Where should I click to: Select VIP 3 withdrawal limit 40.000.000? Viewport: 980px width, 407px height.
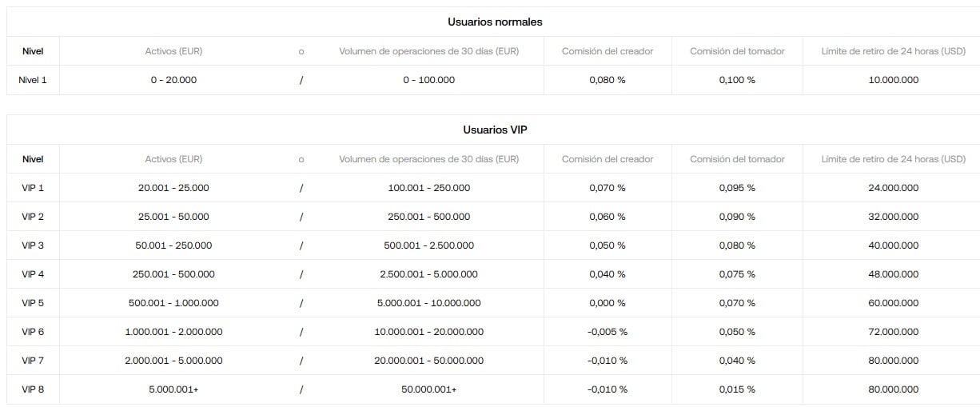pyautogui.click(x=893, y=245)
